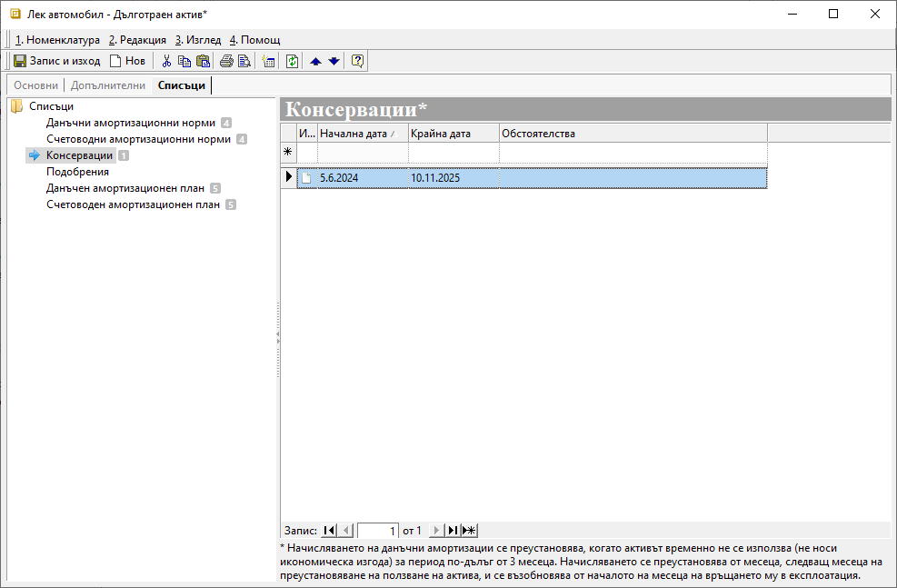Open the '1. Номенклатура' menu
Viewport: 897px width, 588px height.
(x=57, y=40)
